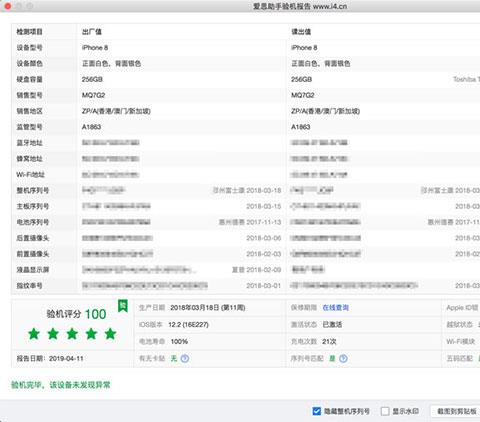Viewport: 480px width, 422px height.
Task: Click 256GB in the 读出值 column
Action: tap(301, 79)
